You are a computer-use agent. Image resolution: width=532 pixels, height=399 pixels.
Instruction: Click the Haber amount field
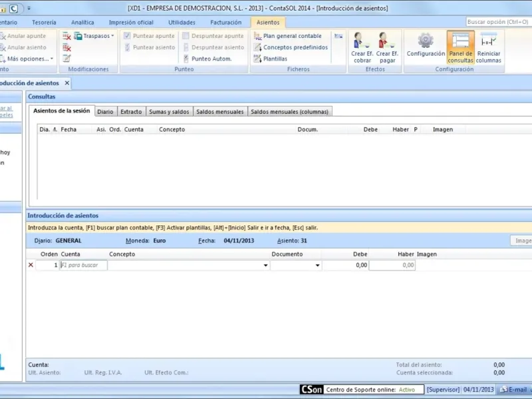[392, 265]
